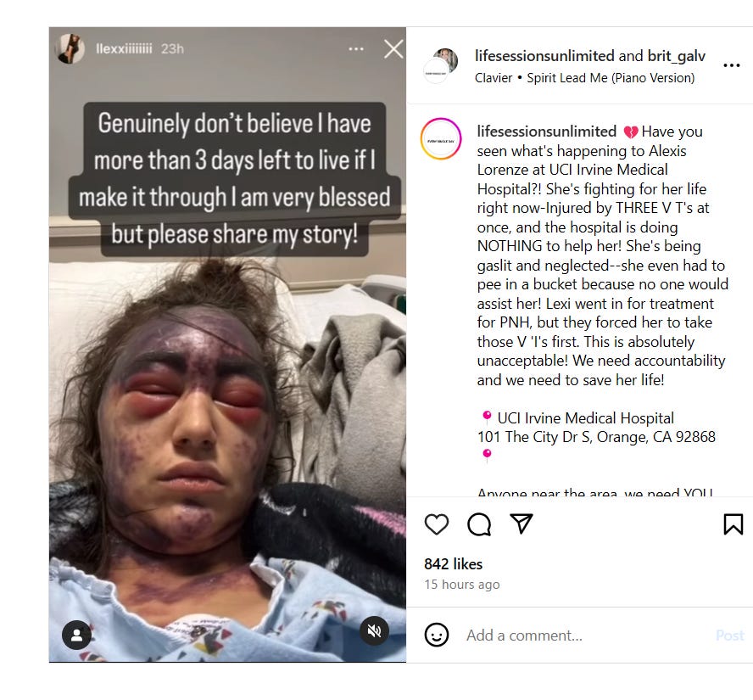Show tagged people icon on video
The height and width of the screenshot is (700, 753).
tap(77, 636)
